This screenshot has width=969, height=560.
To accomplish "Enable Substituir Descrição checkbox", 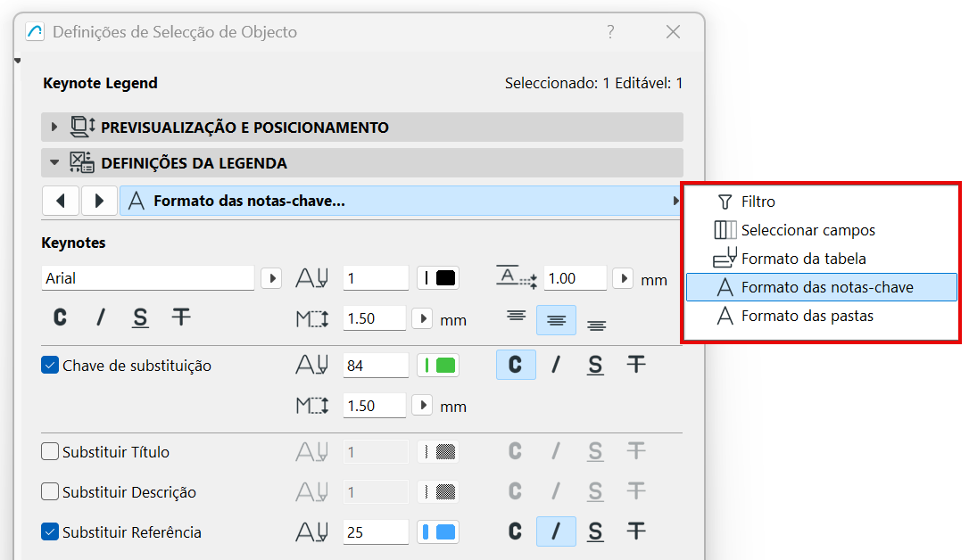I will pyautogui.click(x=50, y=492).
